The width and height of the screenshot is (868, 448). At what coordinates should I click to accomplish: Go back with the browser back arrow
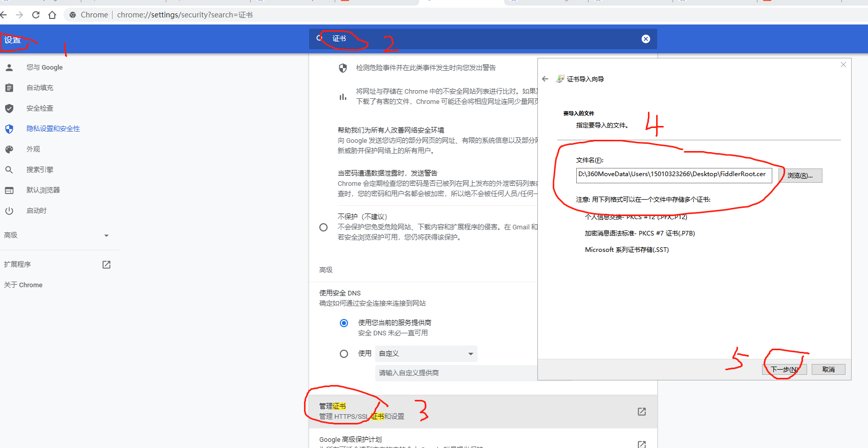point(4,15)
